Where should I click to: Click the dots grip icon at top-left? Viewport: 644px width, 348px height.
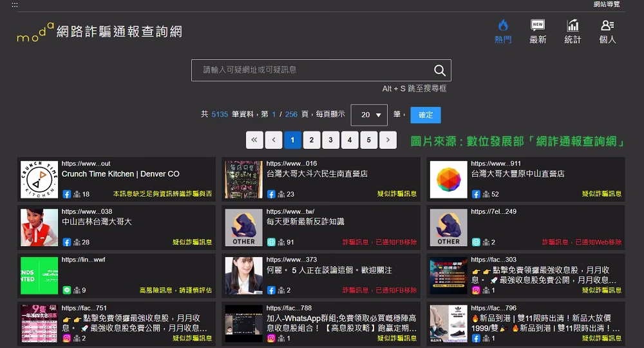coord(15,5)
